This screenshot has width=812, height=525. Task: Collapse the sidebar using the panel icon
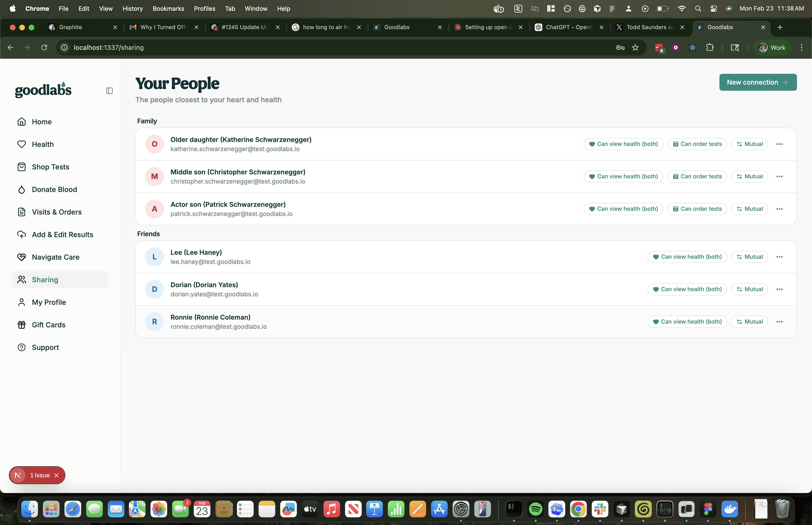pyautogui.click(x=109, y=91)
